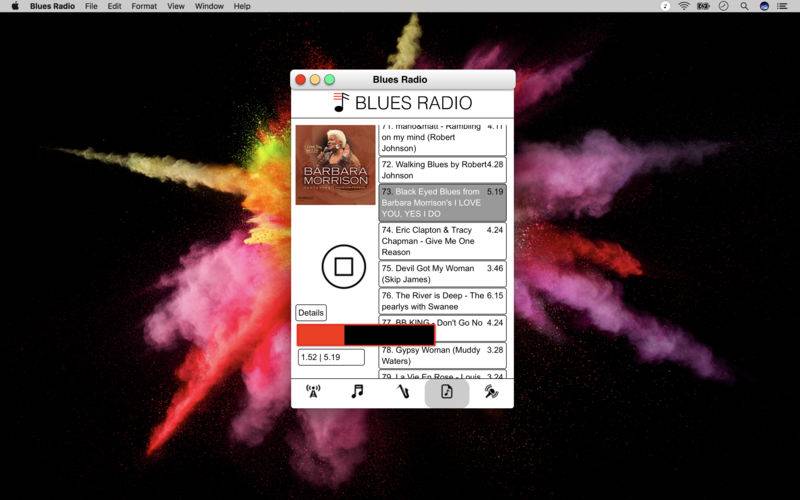Select track 74 Eric Clapton & Tracy Chapman
Image resolution: width=800 pixels, height=500 pixels.
tap(442, 241)
